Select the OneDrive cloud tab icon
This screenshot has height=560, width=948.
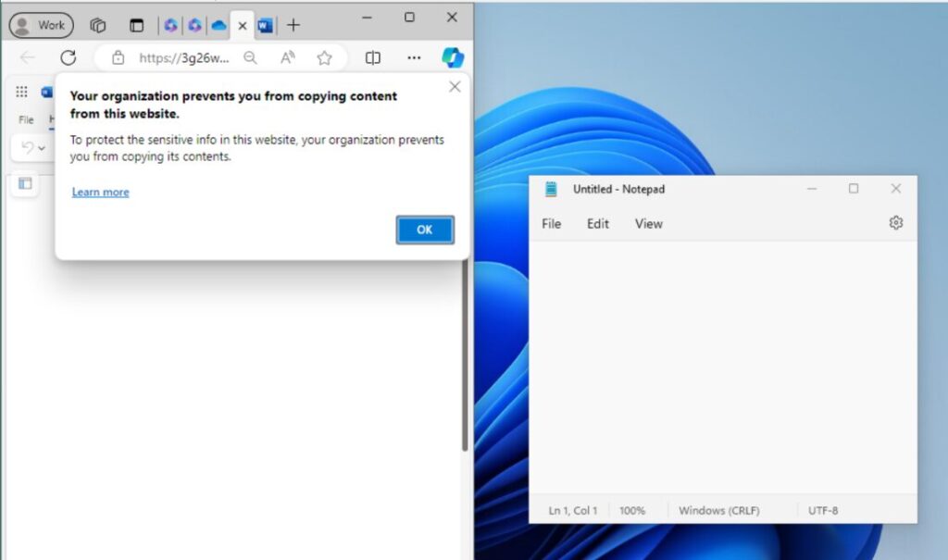pyautogui.click(x=218, y=25)
